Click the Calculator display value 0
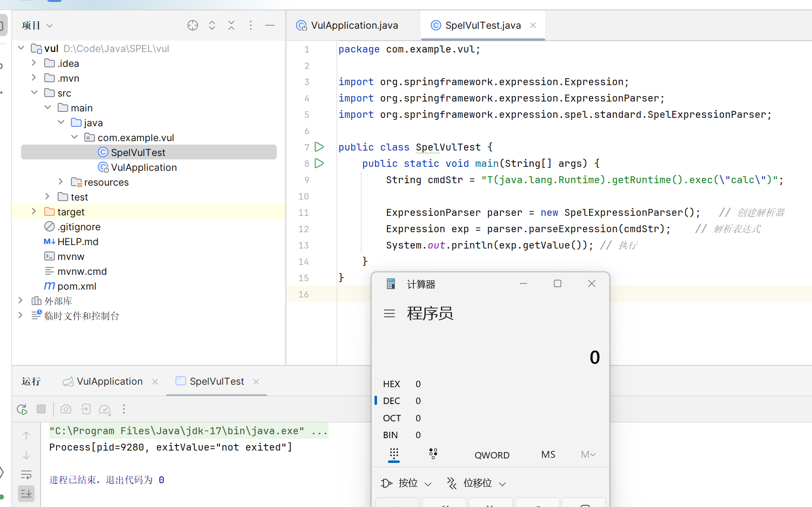Screen dimensions: 812x507 tap(595, 357)
